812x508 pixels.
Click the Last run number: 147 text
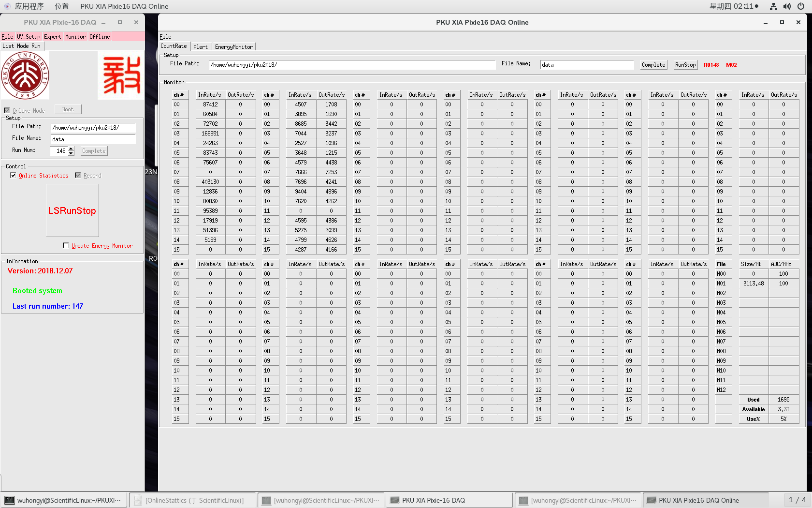coord(48,306)
